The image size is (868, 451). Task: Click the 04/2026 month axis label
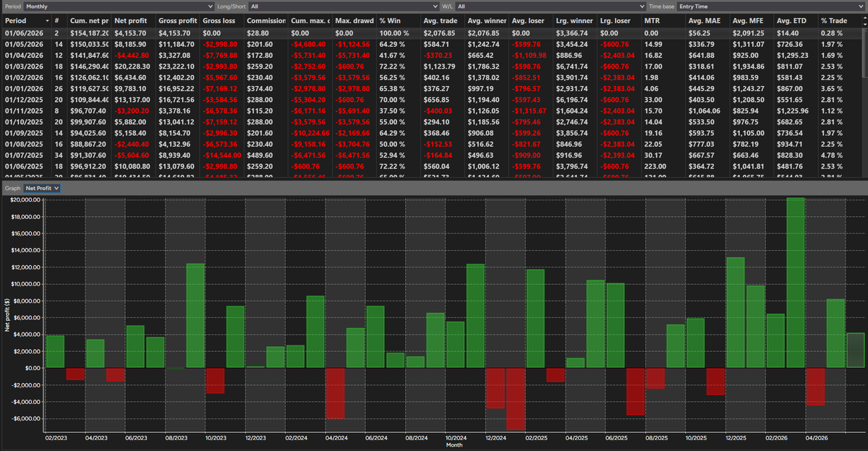pos(816,437)
